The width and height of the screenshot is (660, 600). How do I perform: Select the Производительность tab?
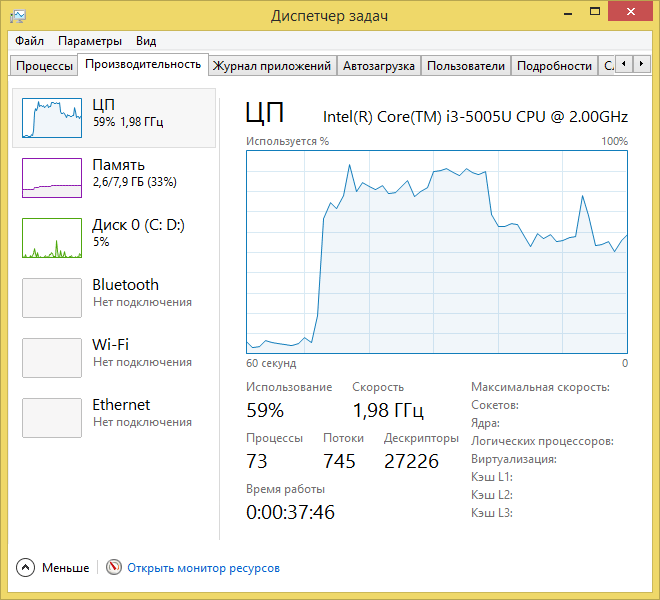(143, 64)
